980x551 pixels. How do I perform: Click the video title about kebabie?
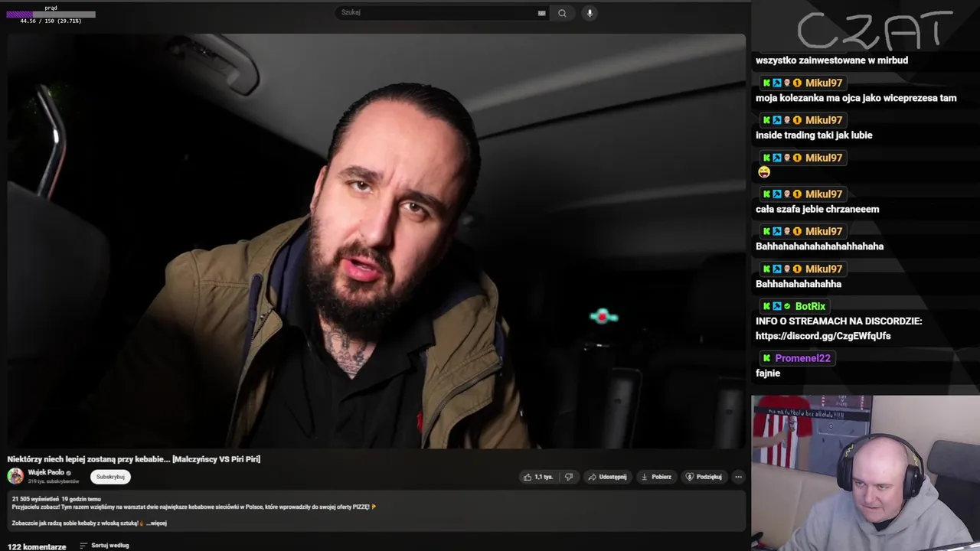pos(134,459)
